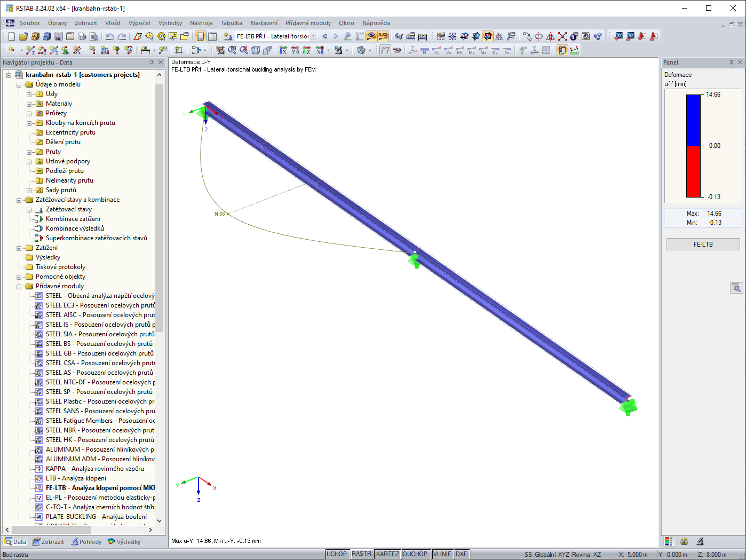The width and height of the screenshot is (746, 560).
Task: Open the panel filter microscope icon
Action: click(x=700, y=541)
